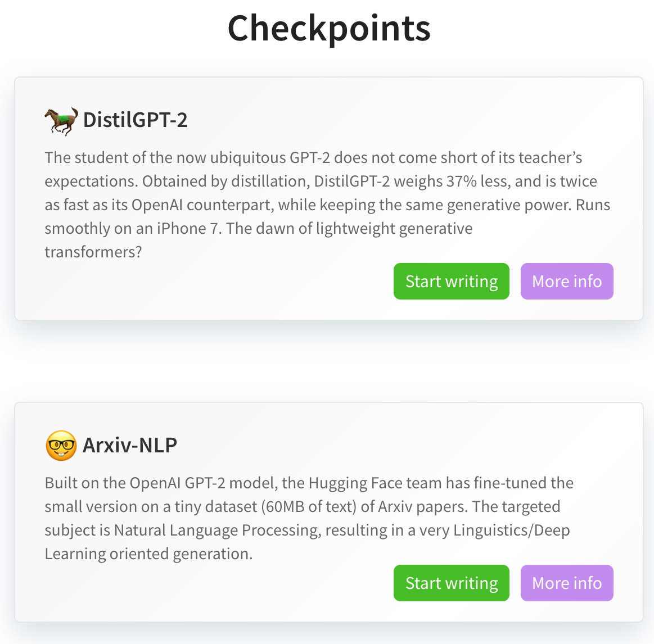Click text 'subject is Natural Language Processing'
Screen dimensions: 654x644
tap(183, 530)
